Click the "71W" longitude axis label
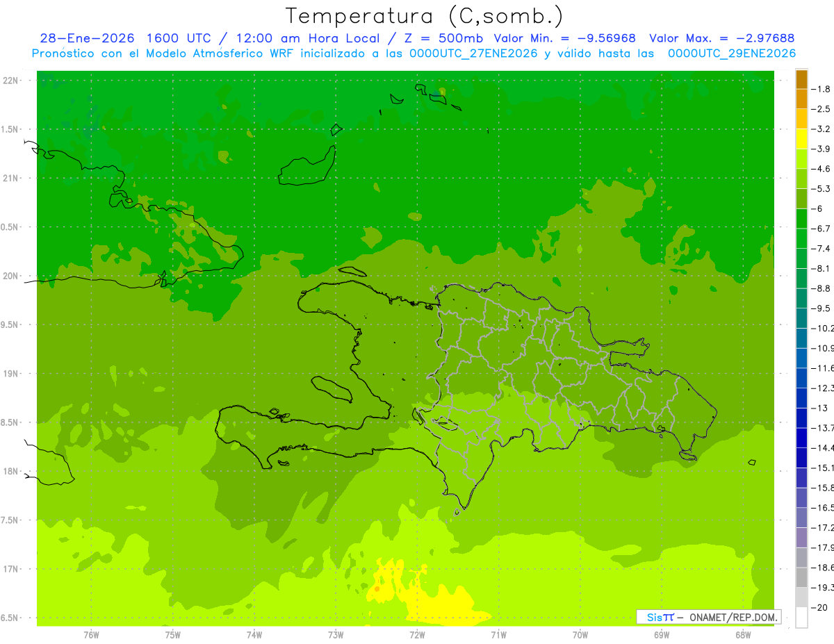834x644 pixels. pos(498,635)
